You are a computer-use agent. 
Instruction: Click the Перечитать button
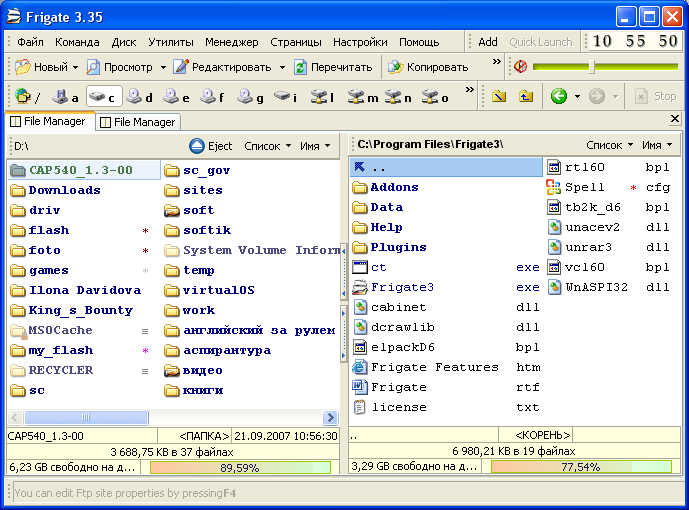click(x=334, y=67)
